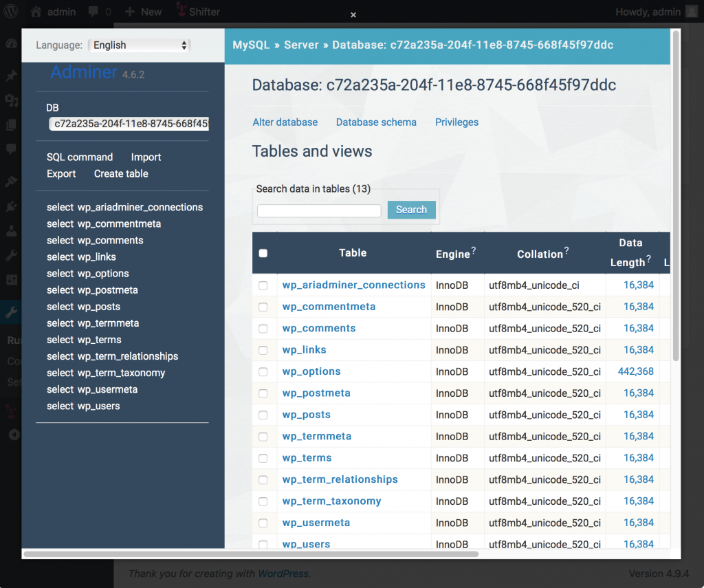Viewport: 704px width, 588px height.
Task: Click the Search button
Action: (x=411, y=210)
